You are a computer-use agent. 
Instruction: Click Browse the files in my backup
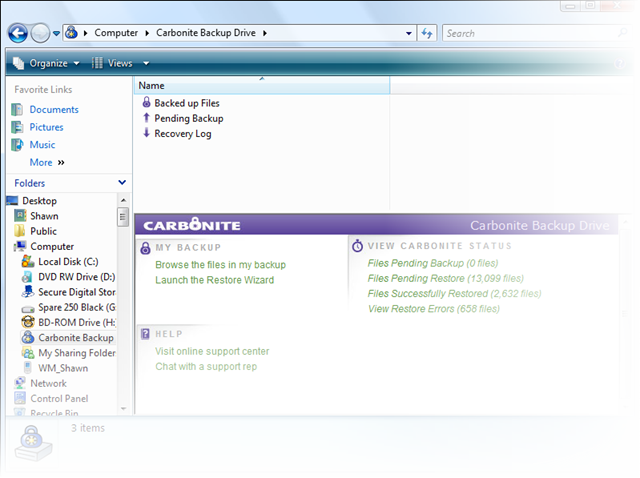220,265
